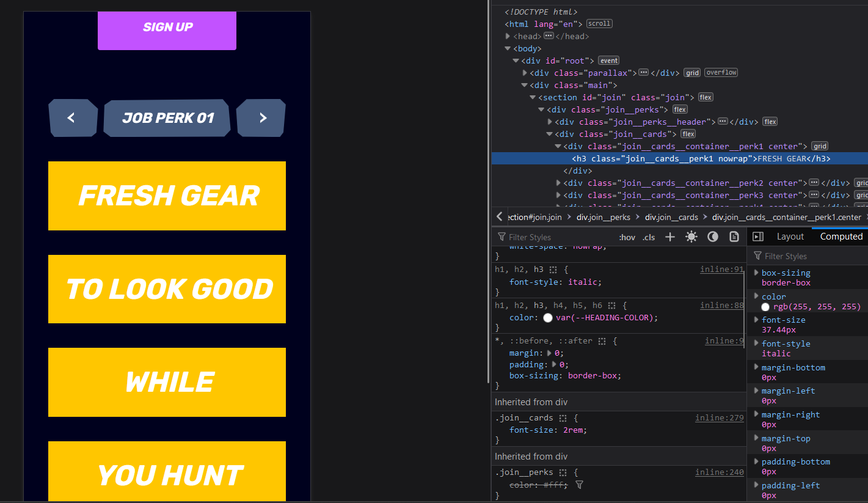Switch to the Layout tab

[790, 236]
